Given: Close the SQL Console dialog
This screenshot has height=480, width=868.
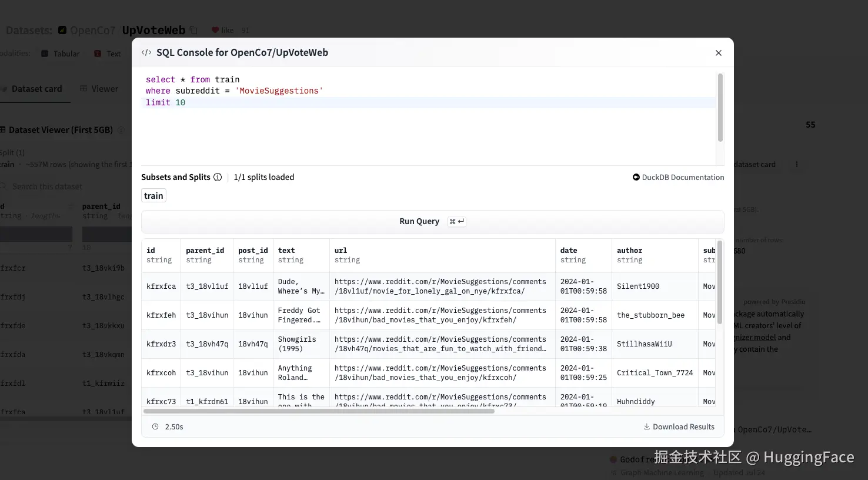Looking at the screenshot, I should tap(718, 53).
